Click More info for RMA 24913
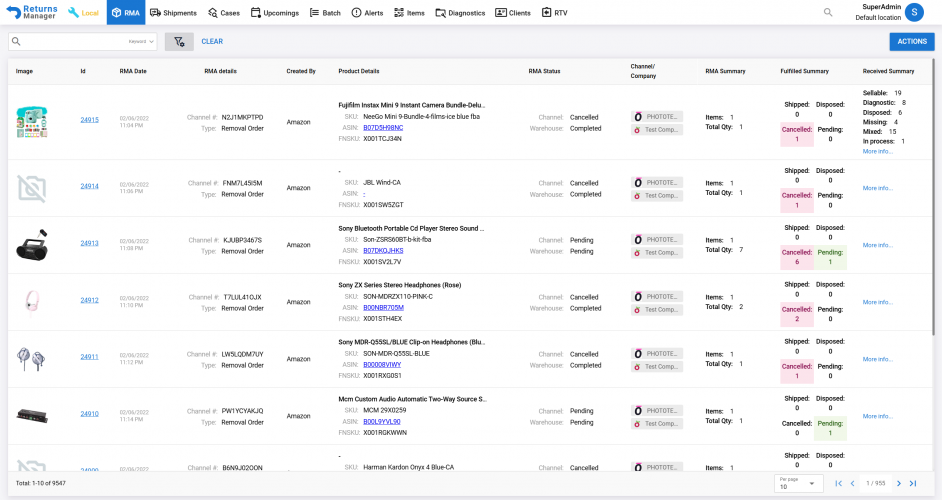This screenshot has width=942, height=500. tap(878, 245)
